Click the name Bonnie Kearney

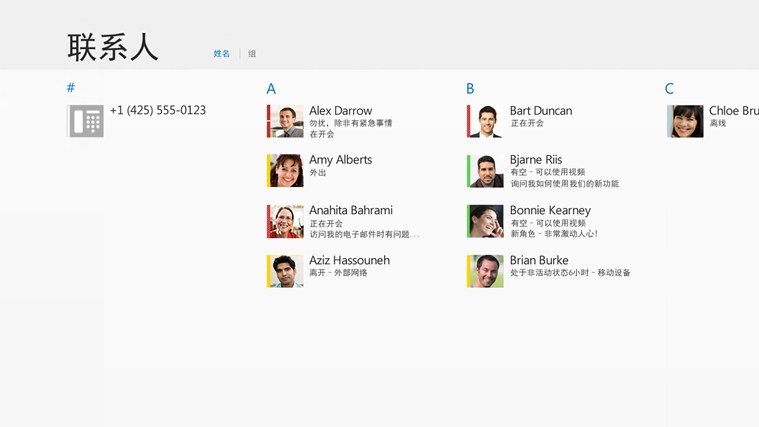[550, 210]
